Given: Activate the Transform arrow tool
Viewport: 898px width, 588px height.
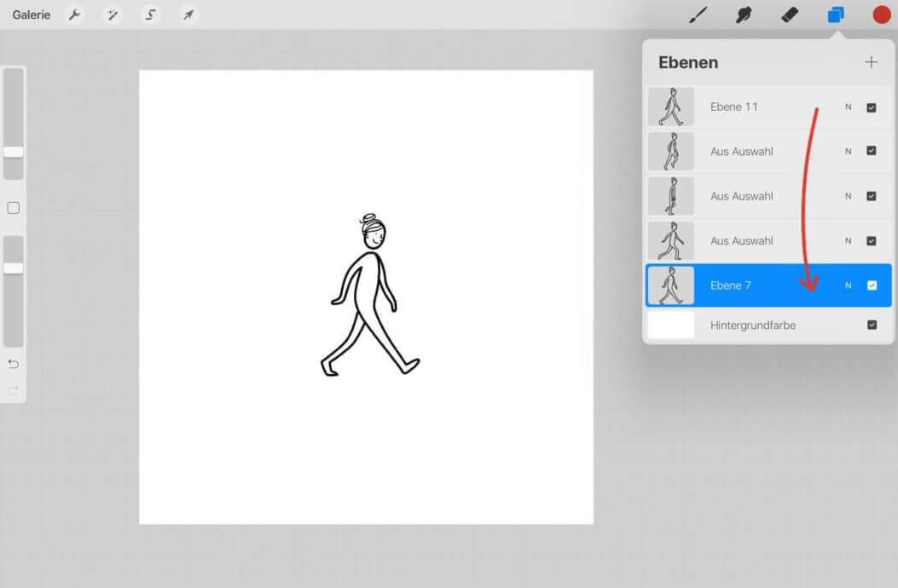Looking at the screenshot, I should pyautogui.click(x=188, y=14).
